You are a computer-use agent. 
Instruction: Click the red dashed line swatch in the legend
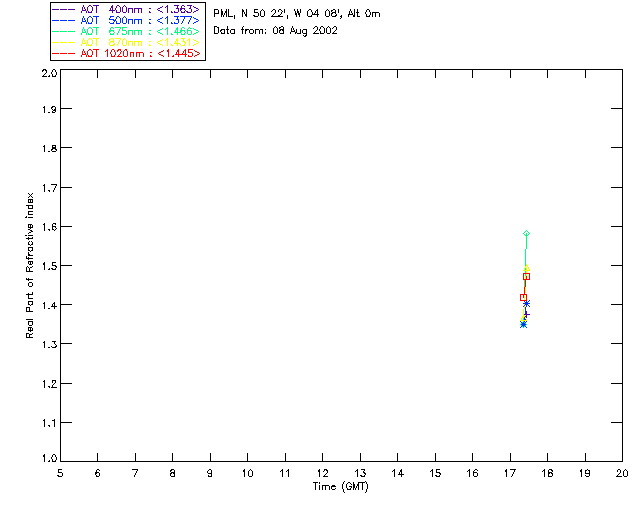pyautogui.click(x=64, y=54)
